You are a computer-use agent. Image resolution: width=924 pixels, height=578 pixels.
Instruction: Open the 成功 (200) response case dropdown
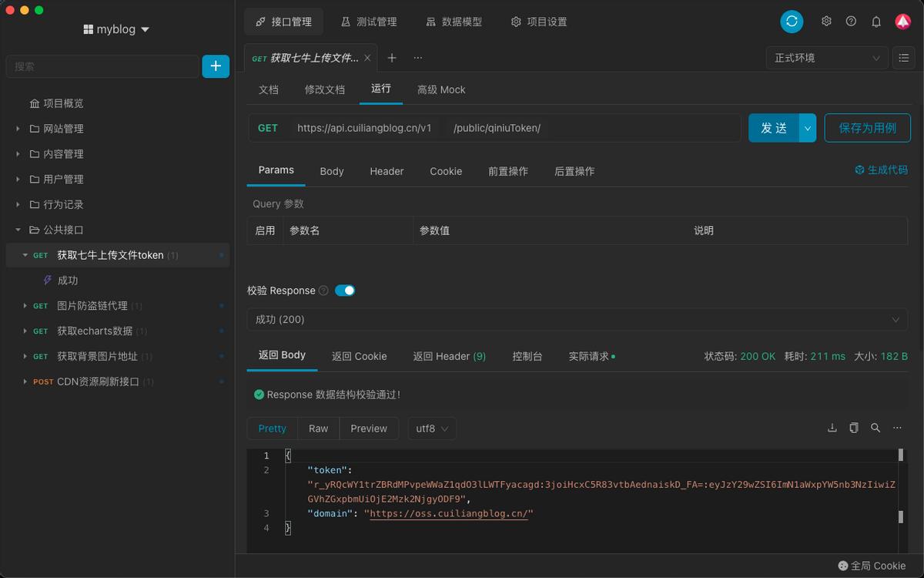tap(577, 319)
